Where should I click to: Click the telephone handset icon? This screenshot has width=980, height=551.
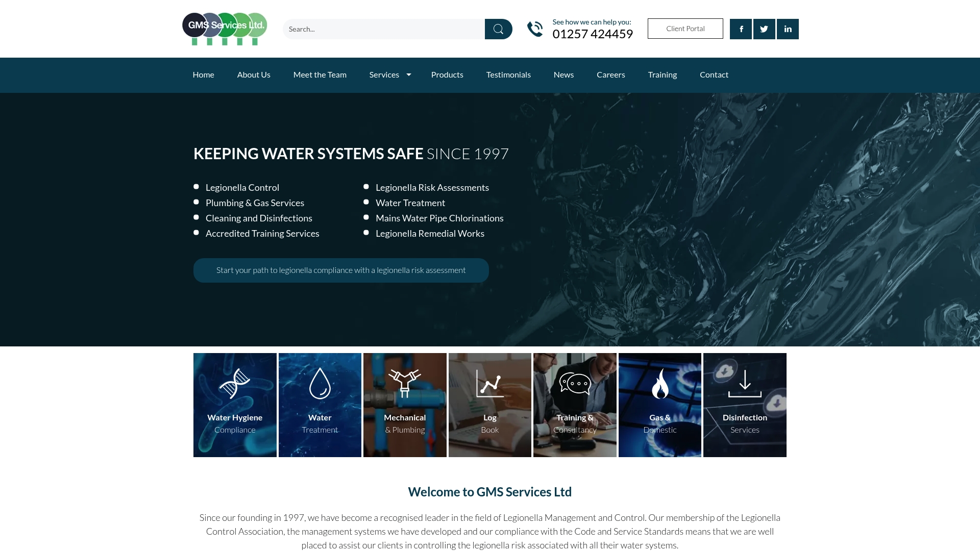tap(535, 29)
